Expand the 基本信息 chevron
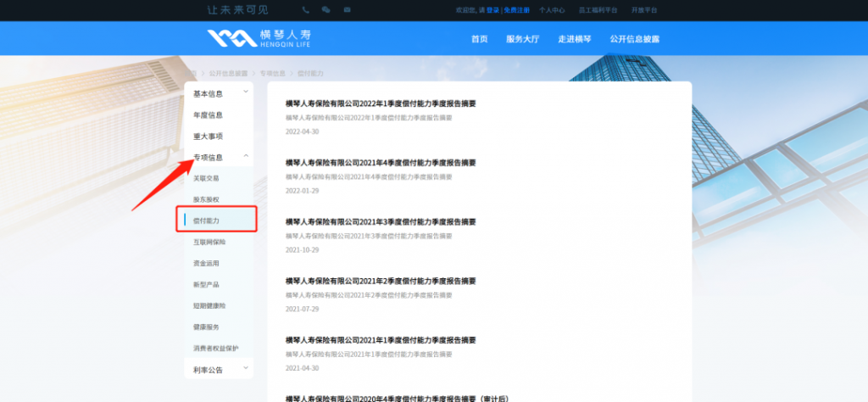This screenshot has width=868, height=402. (246, 92)
